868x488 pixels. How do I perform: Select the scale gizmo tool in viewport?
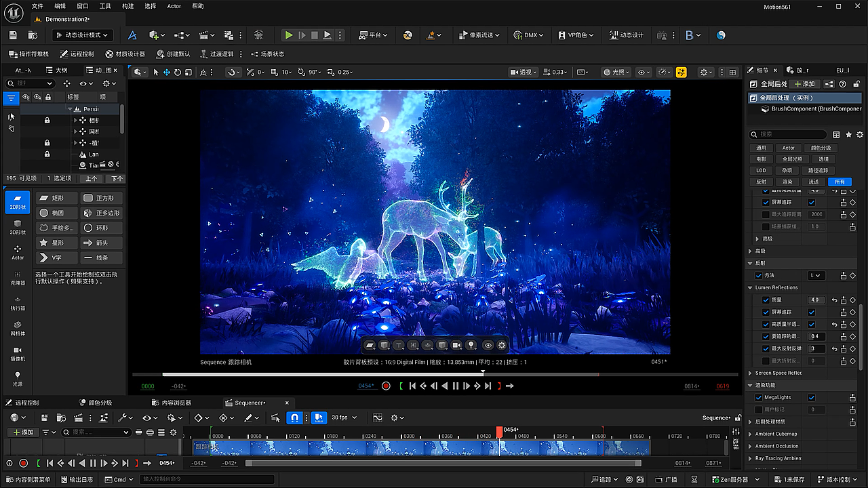tap(188, 72)
